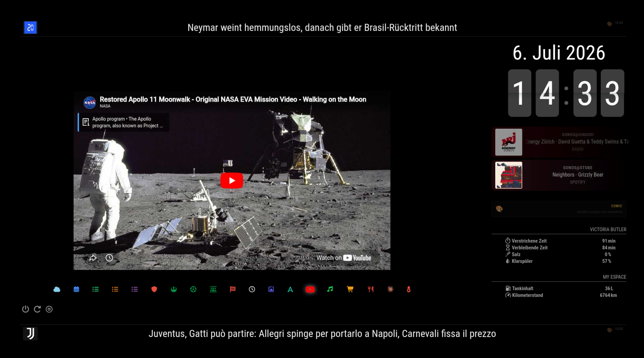This screenshot has width=644, height=358.
Task: Open the Restored Apollo 11 Moonwalk video title
Action: (x=233, y=99)
